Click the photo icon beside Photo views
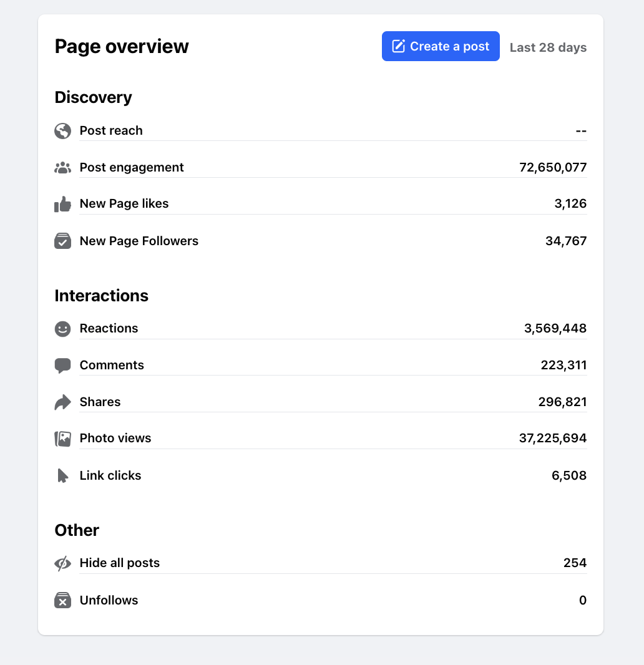Viewport: 644px width, 665px height. point(62,439)
